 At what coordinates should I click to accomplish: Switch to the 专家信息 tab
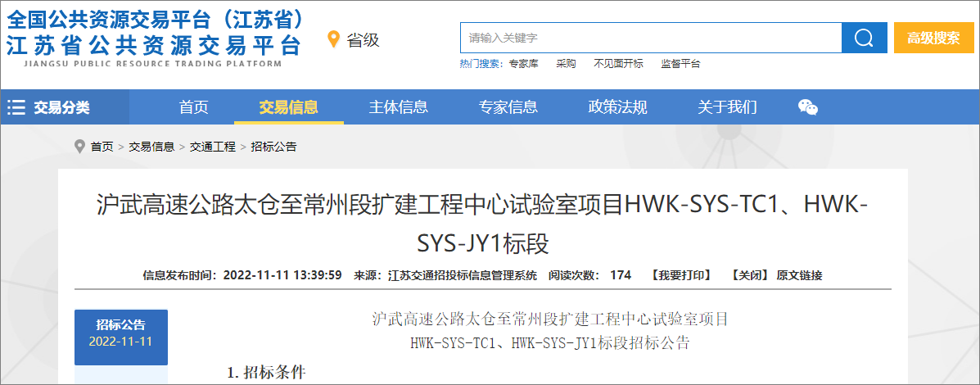(x=508, y=107)
